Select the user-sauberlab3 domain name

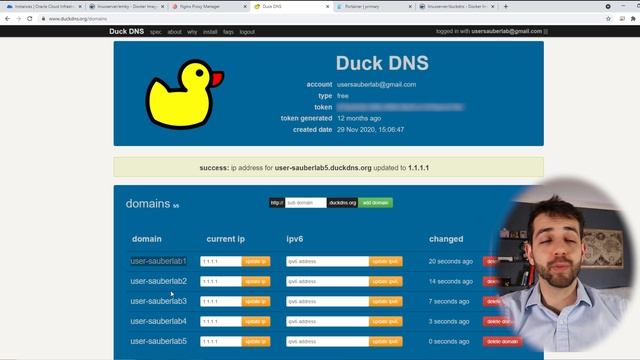click(158, 301)
